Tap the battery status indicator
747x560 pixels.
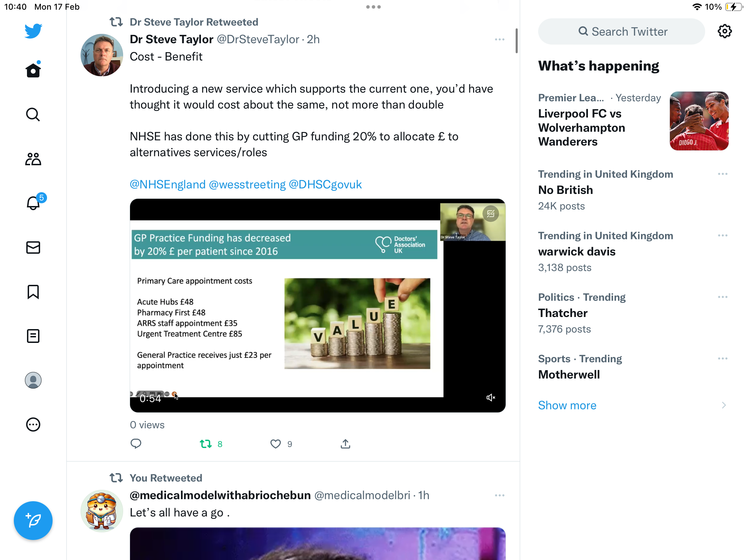(x=734, y=7)
